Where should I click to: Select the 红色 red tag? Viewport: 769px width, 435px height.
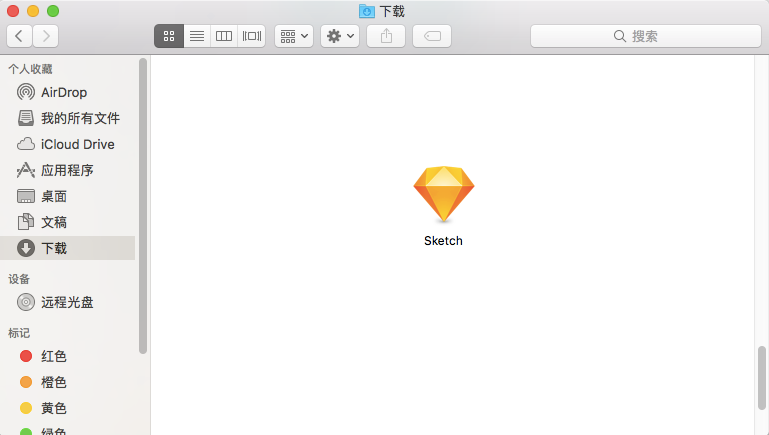[x=69, y=356]
